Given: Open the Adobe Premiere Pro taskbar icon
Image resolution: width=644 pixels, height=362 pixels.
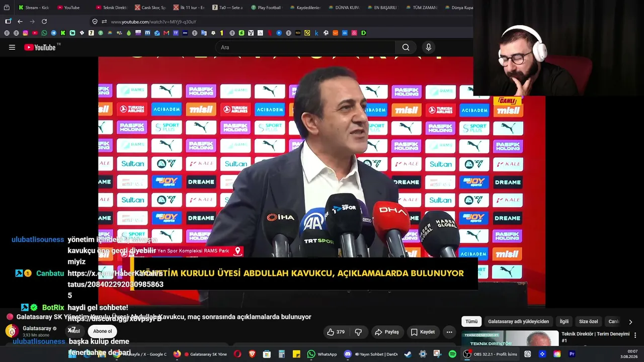Looking at the screenshot, I should point(572,354).
